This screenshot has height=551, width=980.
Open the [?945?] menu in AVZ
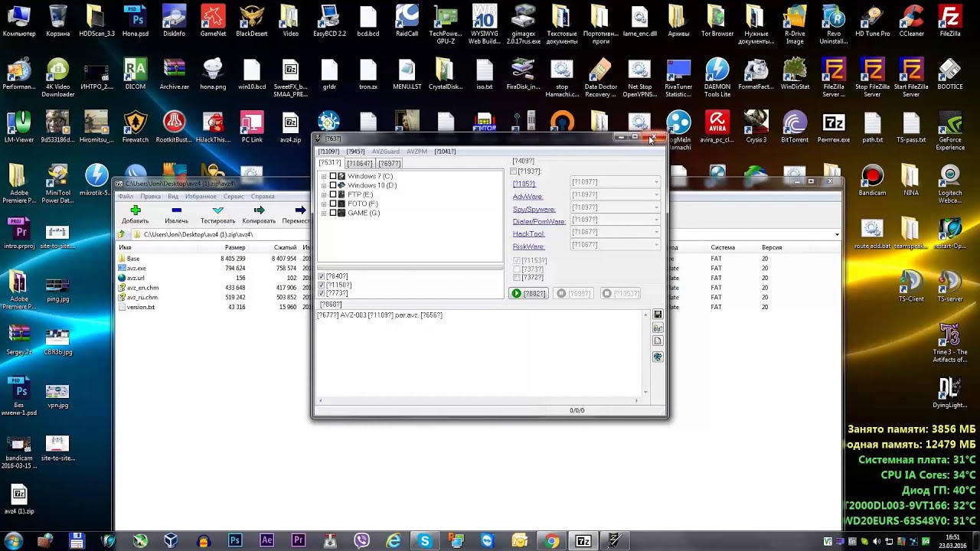tap(355, 152)
